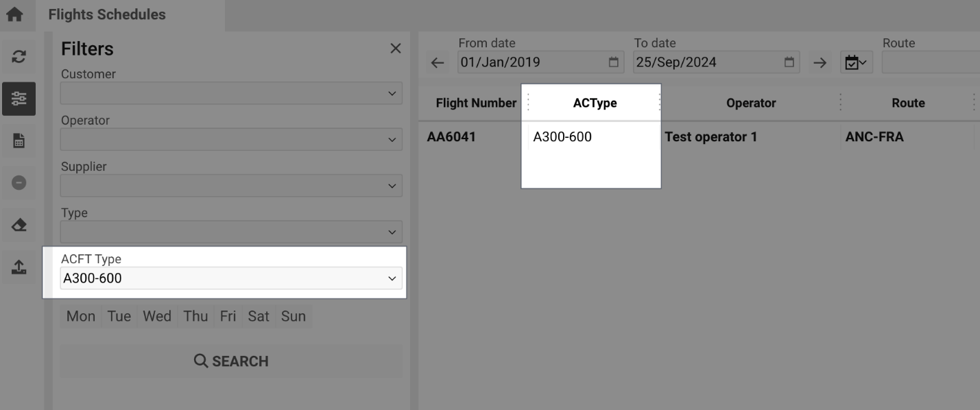Image resolution: width=980 pixels, height=410 pixels.
Task: Open the Customer dropdown
Action: (x=231, y=93)
